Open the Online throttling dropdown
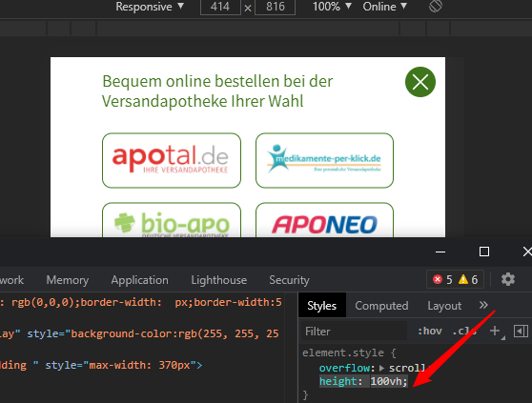Viewport: 532px width, 403px height. (x=384, y=7)
